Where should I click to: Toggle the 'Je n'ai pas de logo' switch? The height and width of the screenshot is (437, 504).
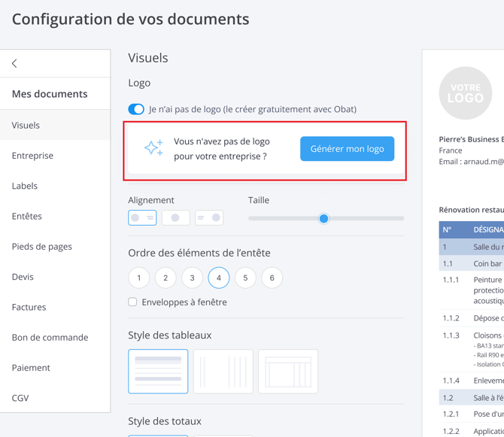(x=136, y=109)
